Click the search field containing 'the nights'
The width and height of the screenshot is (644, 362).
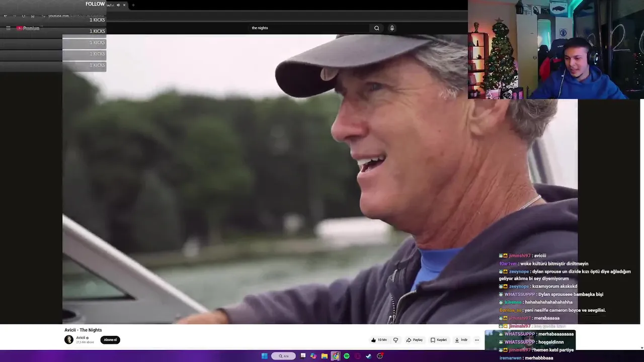tap(309, 28)
